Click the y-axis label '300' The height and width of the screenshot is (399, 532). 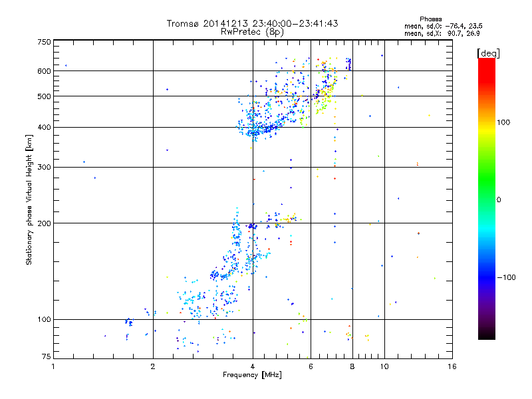pos(44,168)
